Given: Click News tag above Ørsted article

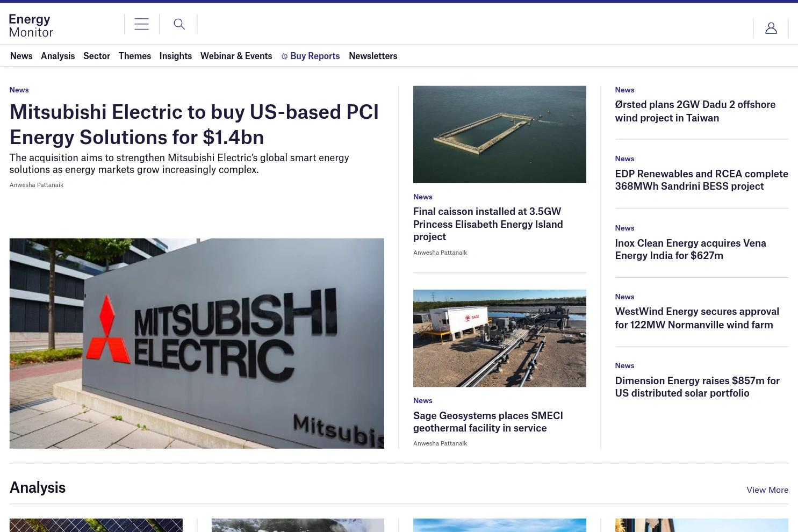Looking at the screenshot, I should click(624, 90).
